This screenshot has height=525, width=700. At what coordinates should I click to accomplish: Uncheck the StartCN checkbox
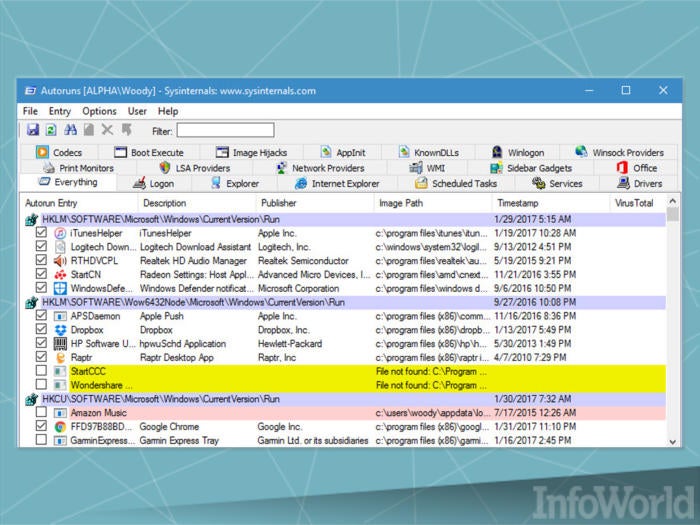point(41,274)
